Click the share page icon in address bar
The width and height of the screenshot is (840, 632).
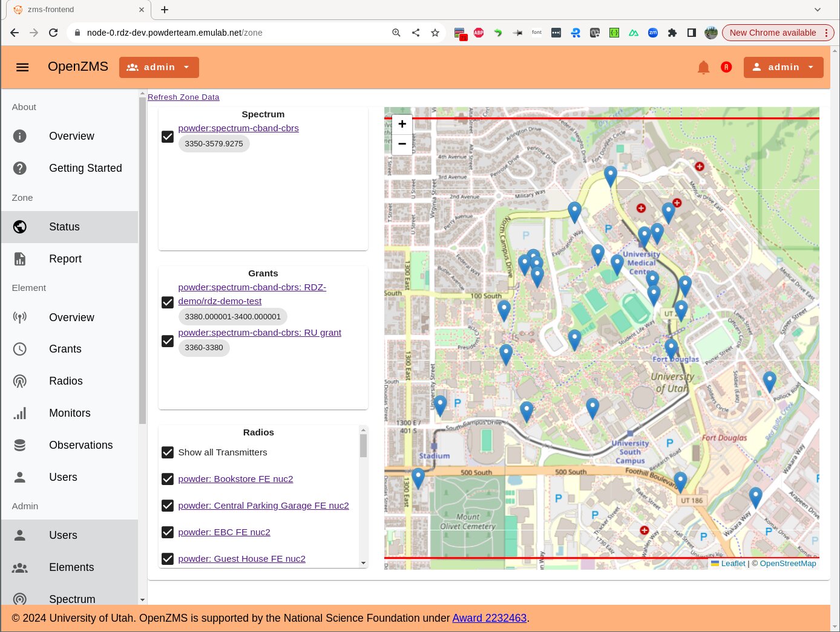click(416, 33)
